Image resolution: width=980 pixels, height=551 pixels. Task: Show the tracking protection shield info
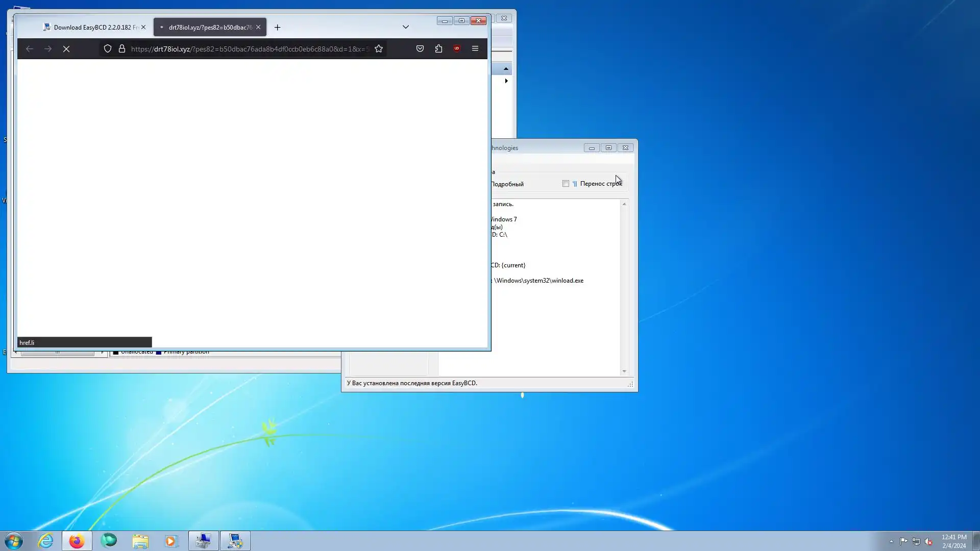(108, 49)
